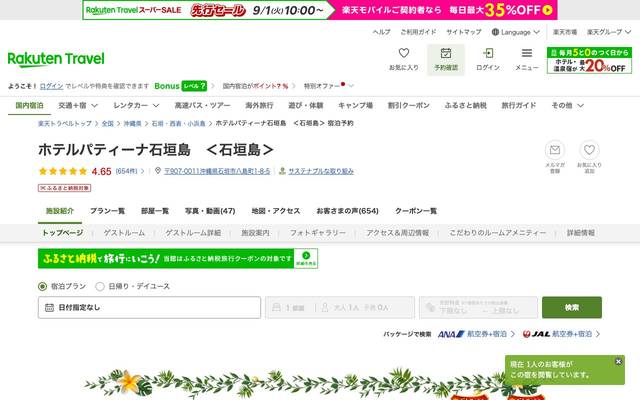
Task: Select the 施設紹介 tab
Action: tap(60, 211)
